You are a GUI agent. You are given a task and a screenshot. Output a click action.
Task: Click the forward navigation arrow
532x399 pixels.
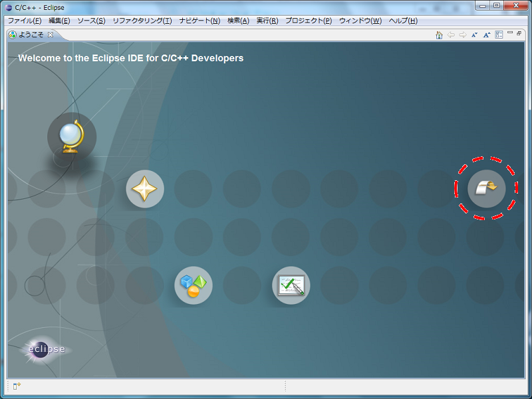tap(462, 35)
